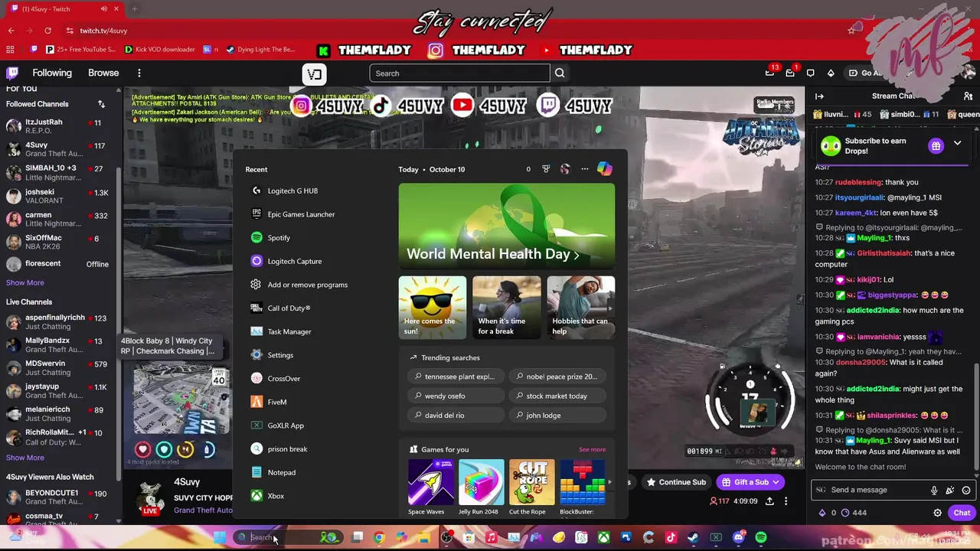Open Gift a Sub dropdown button
This screenshot has height=551, width=980.
click(750, 482)
